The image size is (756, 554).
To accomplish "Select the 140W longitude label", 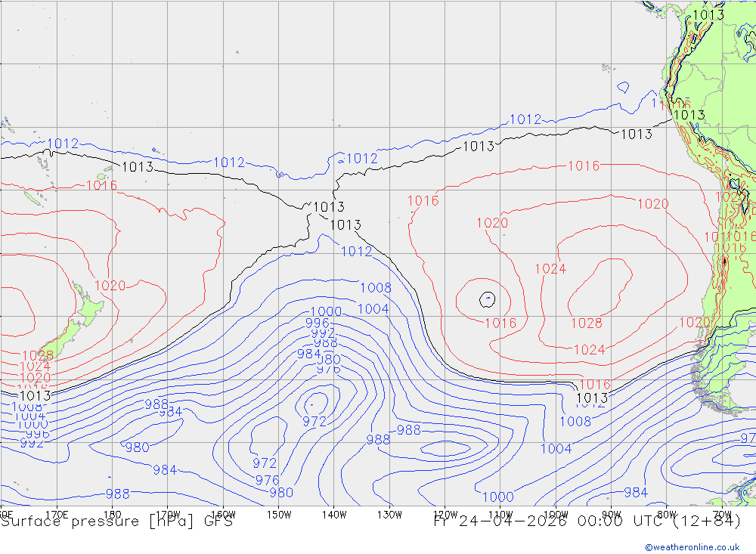I will (334, 515).
